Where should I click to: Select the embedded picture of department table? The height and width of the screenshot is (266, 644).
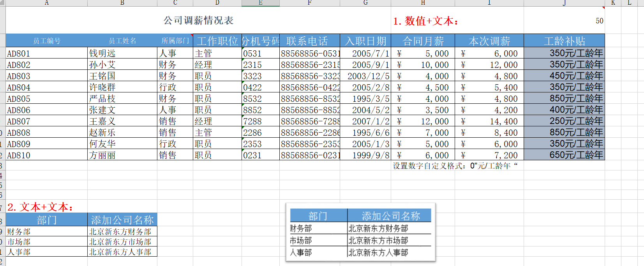pos(360,232)
